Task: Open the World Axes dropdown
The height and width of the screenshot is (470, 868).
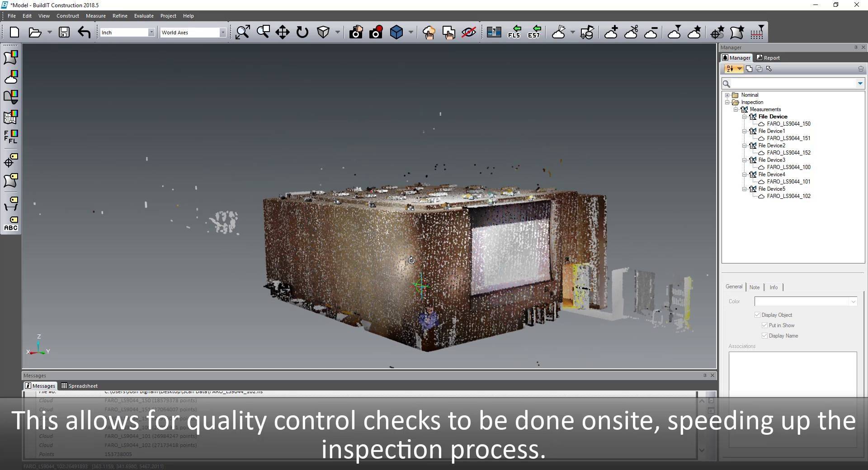Action: click(223, 32)
